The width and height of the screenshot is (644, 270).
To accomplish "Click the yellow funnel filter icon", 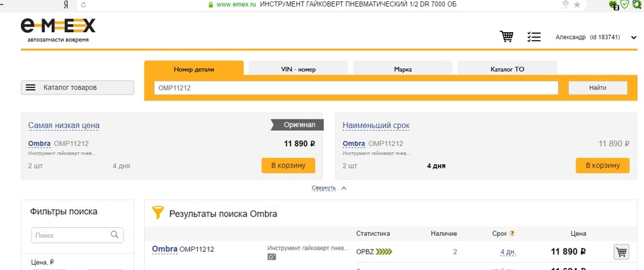I will pyautogui.click(x=158, y=213).
